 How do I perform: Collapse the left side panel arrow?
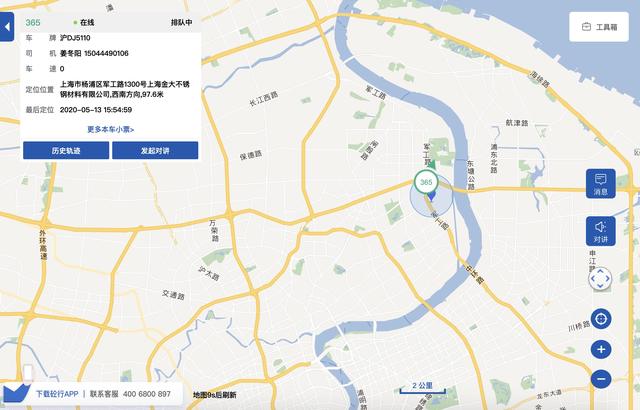[x=7, y=27]
